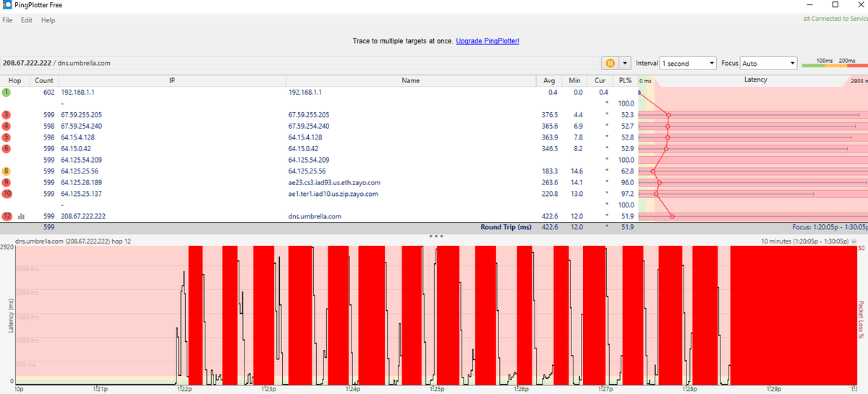Click the Avg column header
The image size is (868, 394).
point(548,80)
